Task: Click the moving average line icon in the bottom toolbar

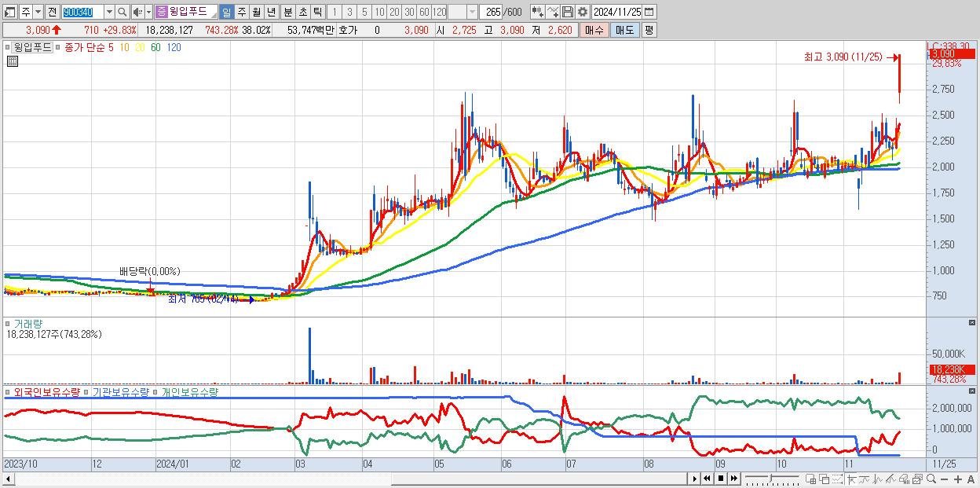Action: [865, 479]
